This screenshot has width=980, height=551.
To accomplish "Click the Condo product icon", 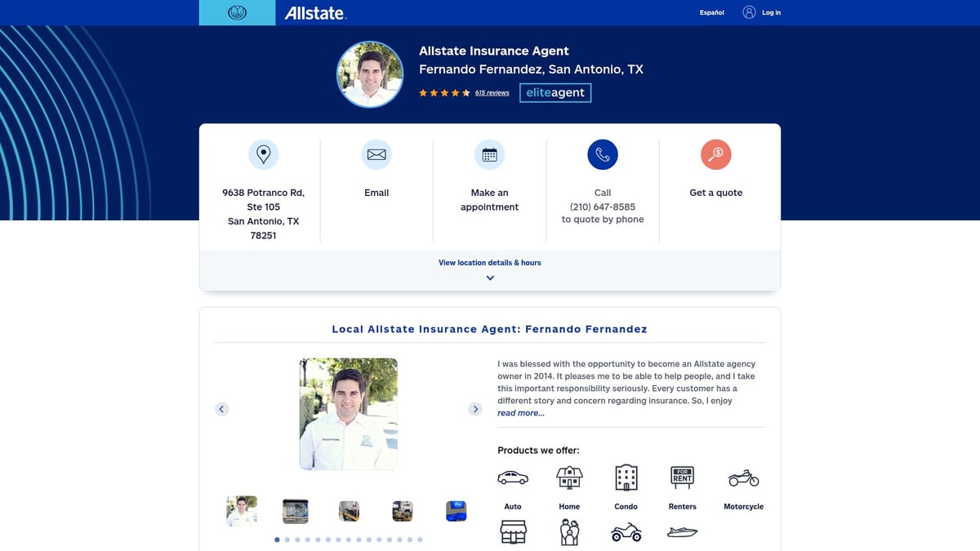I will [626, 476].
